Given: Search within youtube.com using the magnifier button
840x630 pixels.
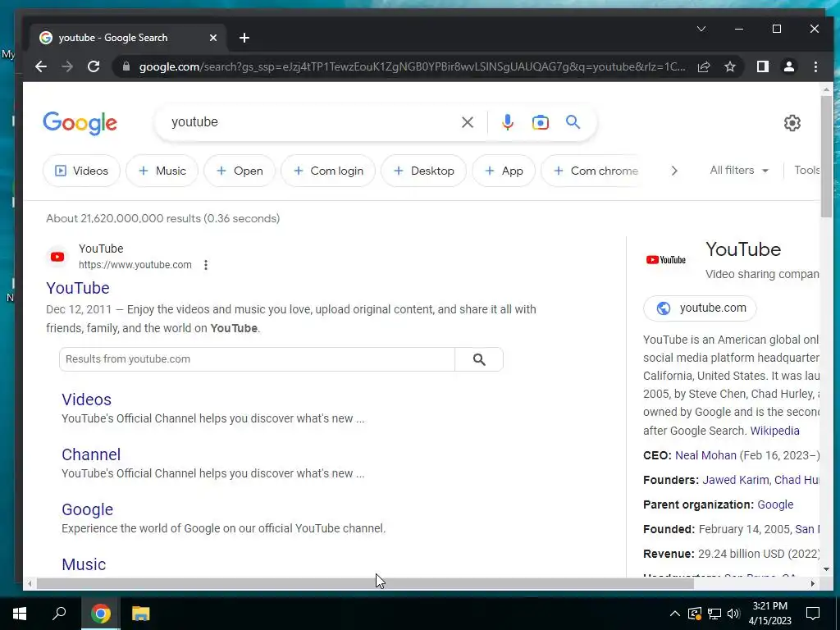Looking at the screenshot, I should click(479, 359).
